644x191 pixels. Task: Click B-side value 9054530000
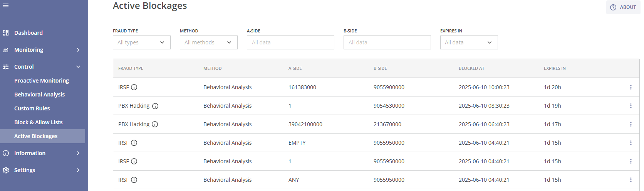click(x=389, y=106)
